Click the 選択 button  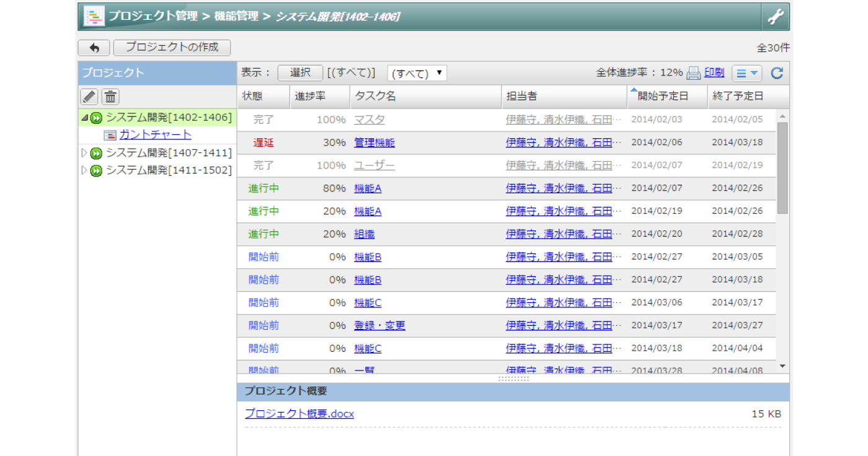point(300,72)
